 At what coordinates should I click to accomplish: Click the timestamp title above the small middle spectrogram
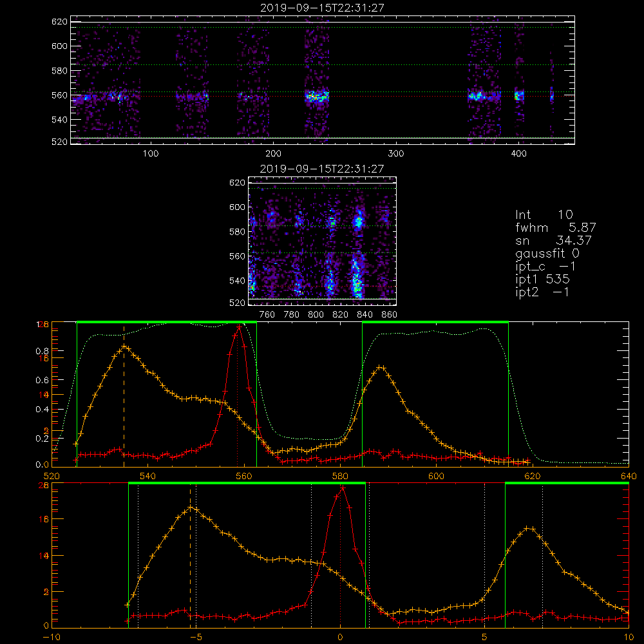point(322,169)
